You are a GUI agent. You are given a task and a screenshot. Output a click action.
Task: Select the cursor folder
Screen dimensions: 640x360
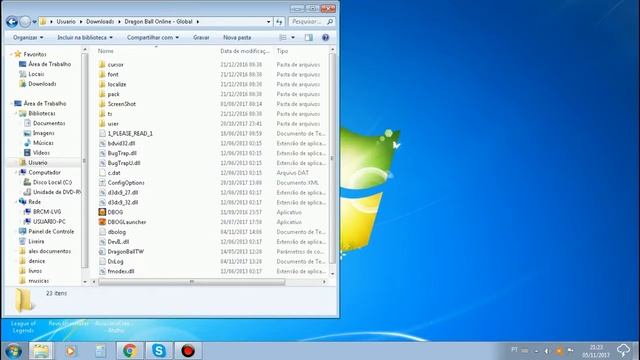point(116,64)
